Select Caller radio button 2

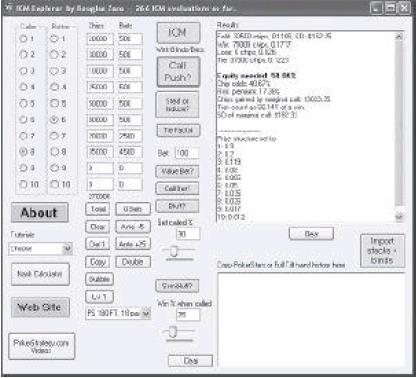[x=23, y=54]
